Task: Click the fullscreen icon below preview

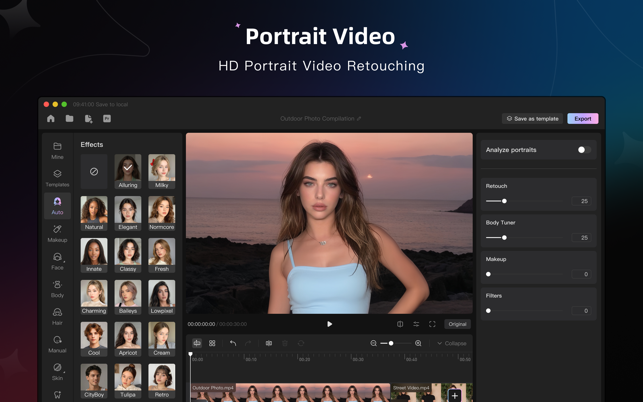Action: [x=432, y=324]
